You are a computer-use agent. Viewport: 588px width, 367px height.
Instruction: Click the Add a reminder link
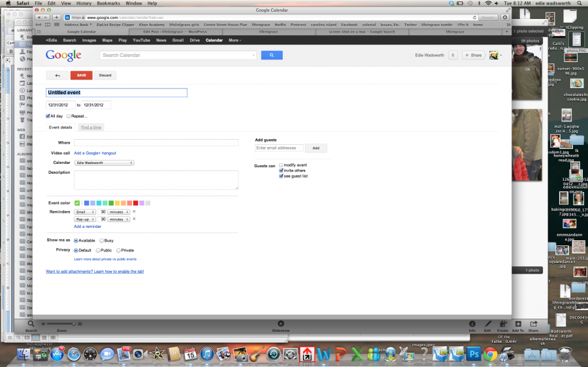click(x=88, y=227)
